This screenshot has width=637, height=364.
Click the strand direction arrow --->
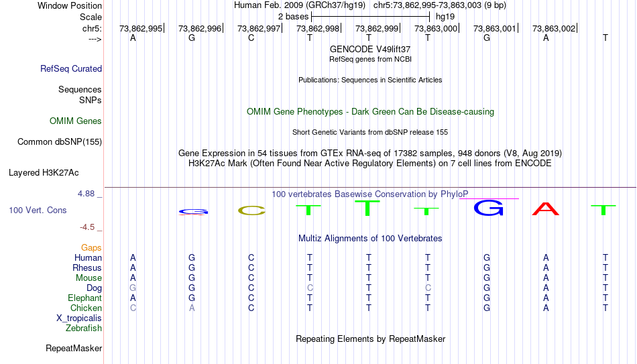[x=95, y=39]
